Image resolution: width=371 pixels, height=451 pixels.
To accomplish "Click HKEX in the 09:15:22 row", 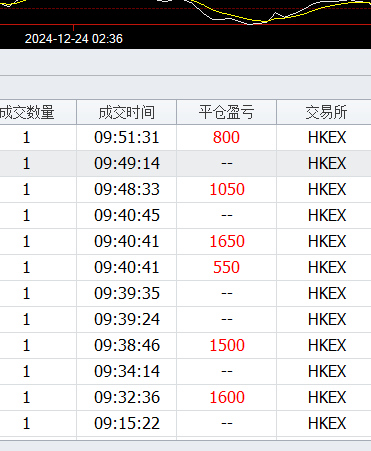I will (x=327, y=423).
